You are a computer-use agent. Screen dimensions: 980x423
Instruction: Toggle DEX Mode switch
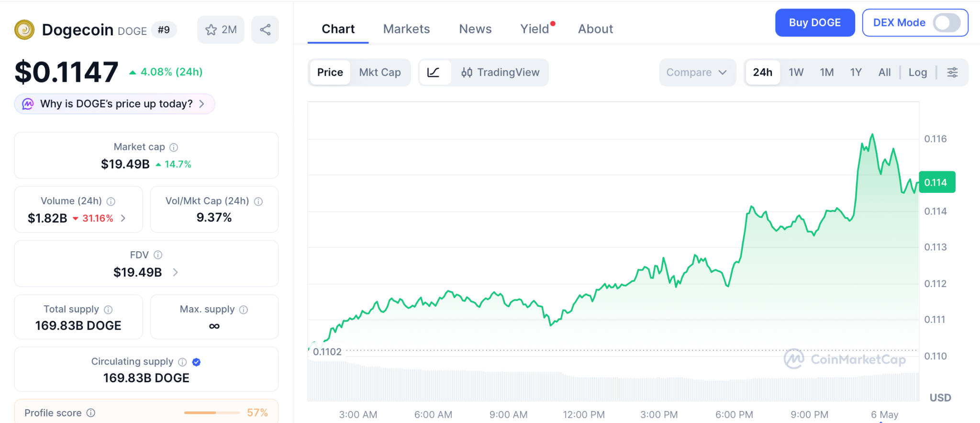click(x=947, y=22)
